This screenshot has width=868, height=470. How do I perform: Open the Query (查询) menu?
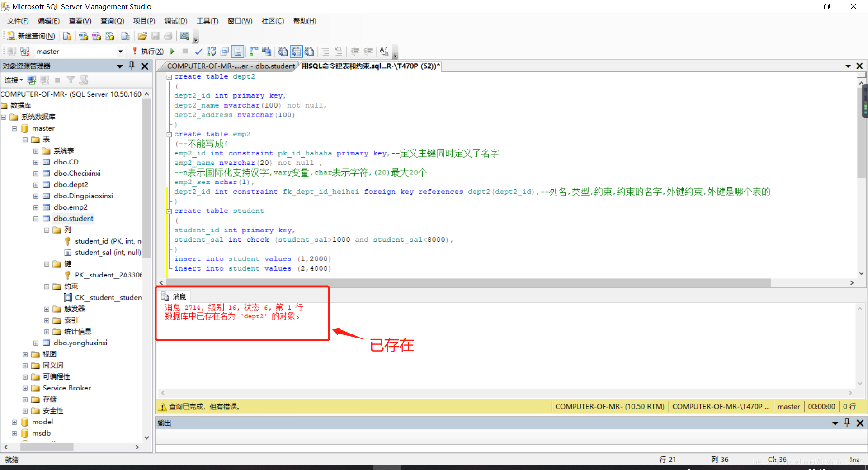pos(112,21)
